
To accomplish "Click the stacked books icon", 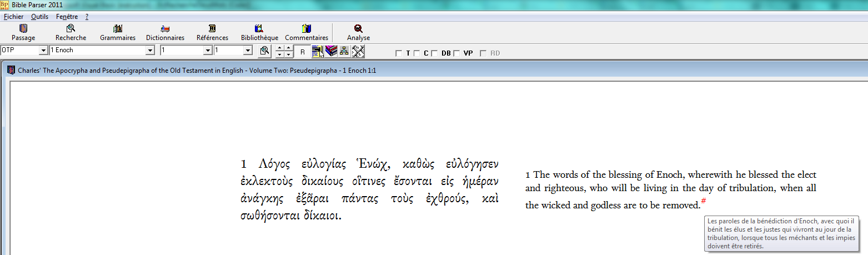I will click(x=331, y=51).
